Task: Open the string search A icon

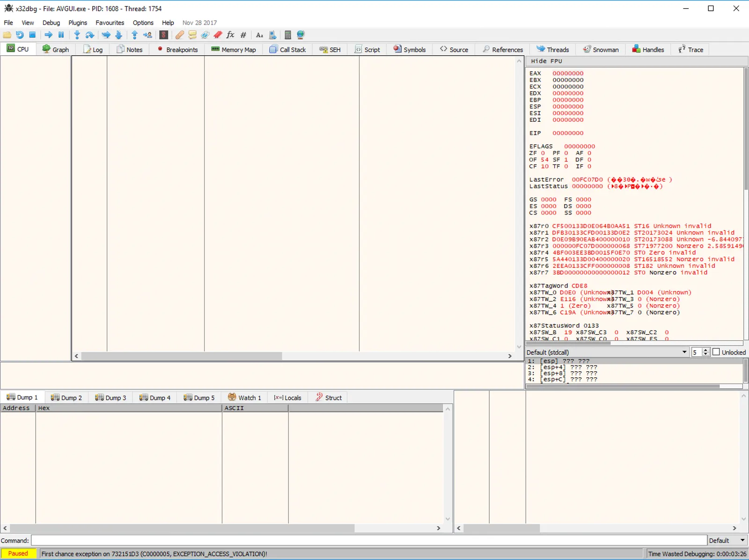Action: (259, 35)
